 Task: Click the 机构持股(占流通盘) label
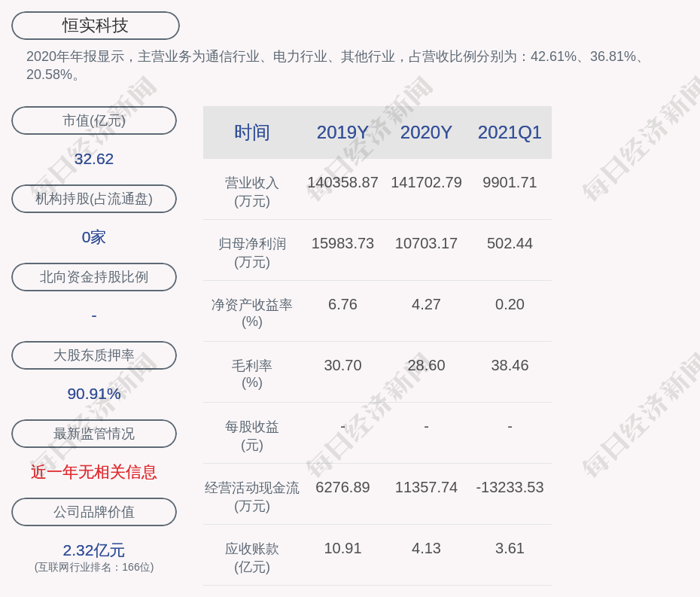pos(94,199)
